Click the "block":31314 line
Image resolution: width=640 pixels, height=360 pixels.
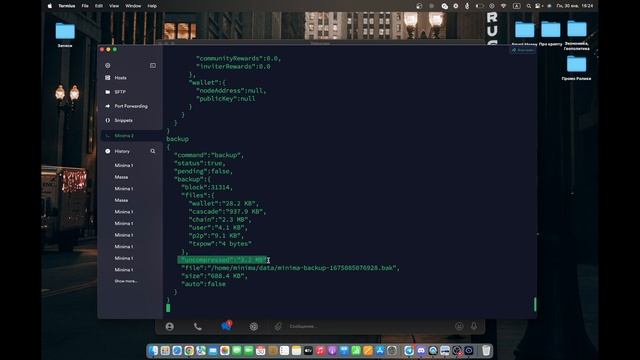point(207,187)
